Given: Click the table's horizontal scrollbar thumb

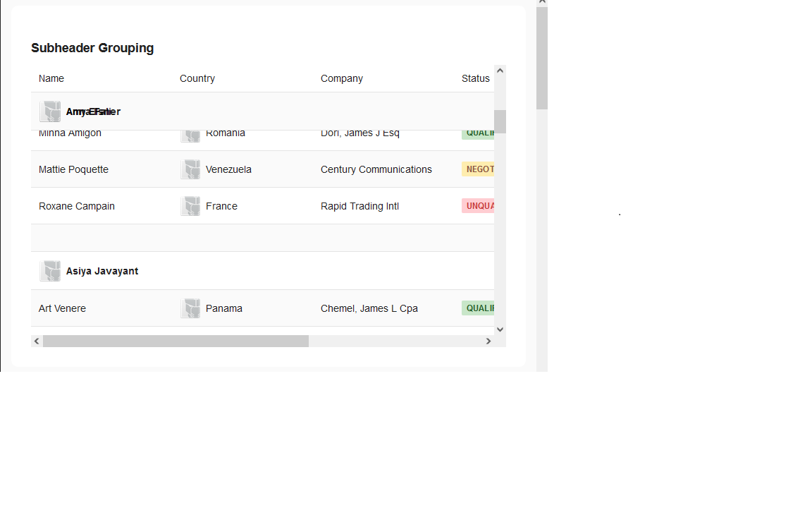Looking at the screenshot, I should pyautogui.click(x=176, y=341).
